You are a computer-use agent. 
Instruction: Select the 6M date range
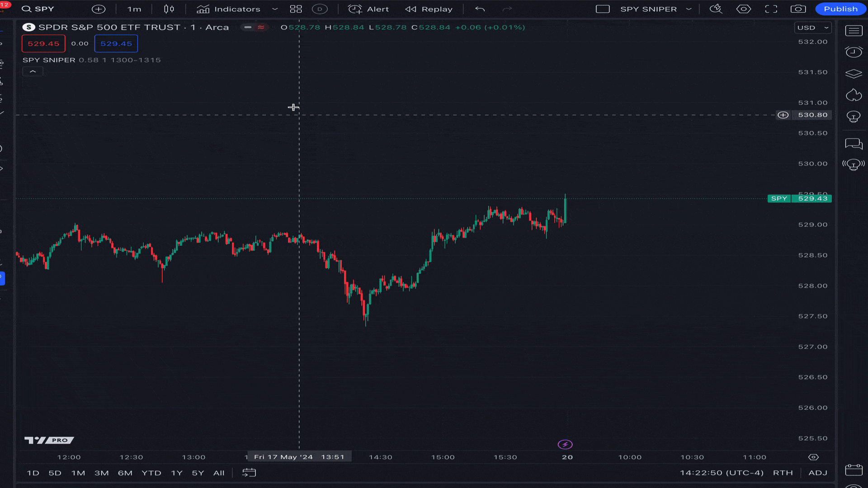pos(125,473)
